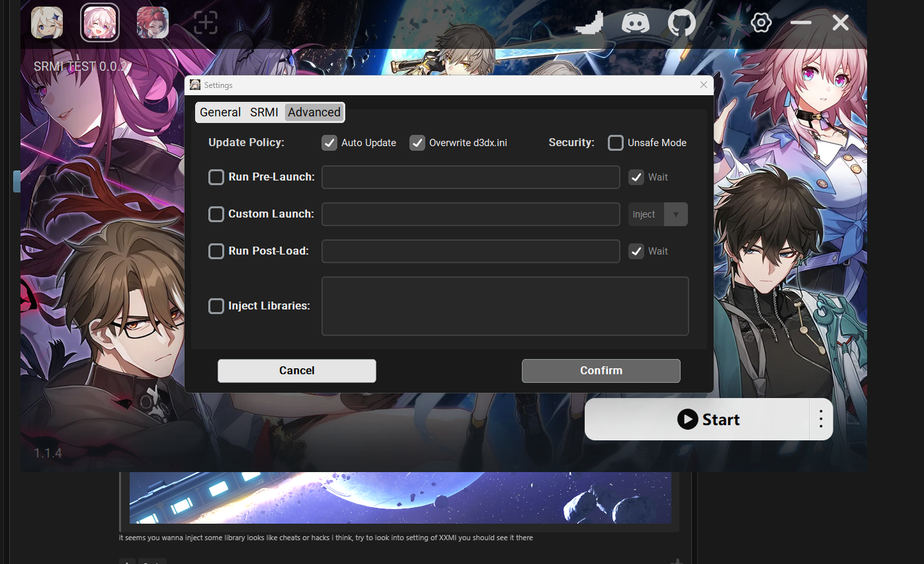The width and height of the screenshot is (924, 564).
Task: Switch to the SRMI tab
Action: (264, 112)
